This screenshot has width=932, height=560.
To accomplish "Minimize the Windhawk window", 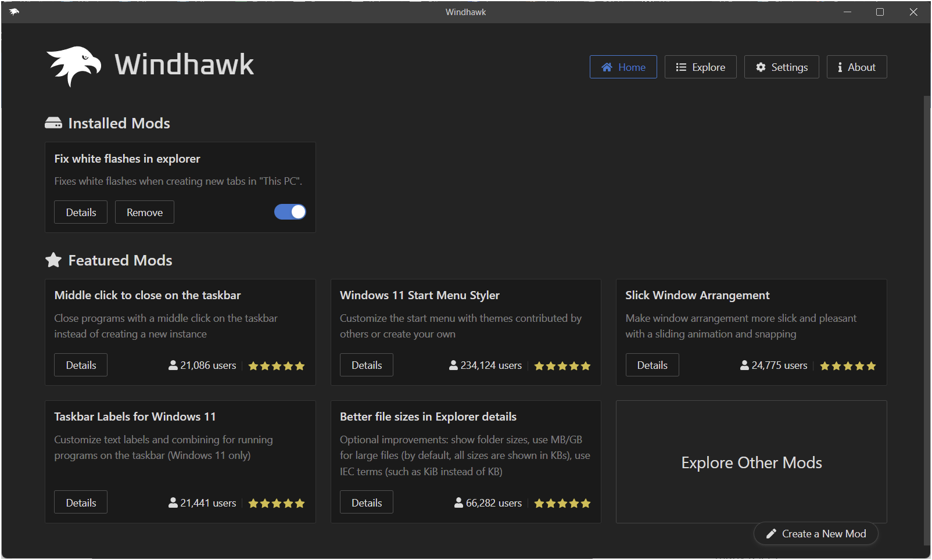I will 847,12.
